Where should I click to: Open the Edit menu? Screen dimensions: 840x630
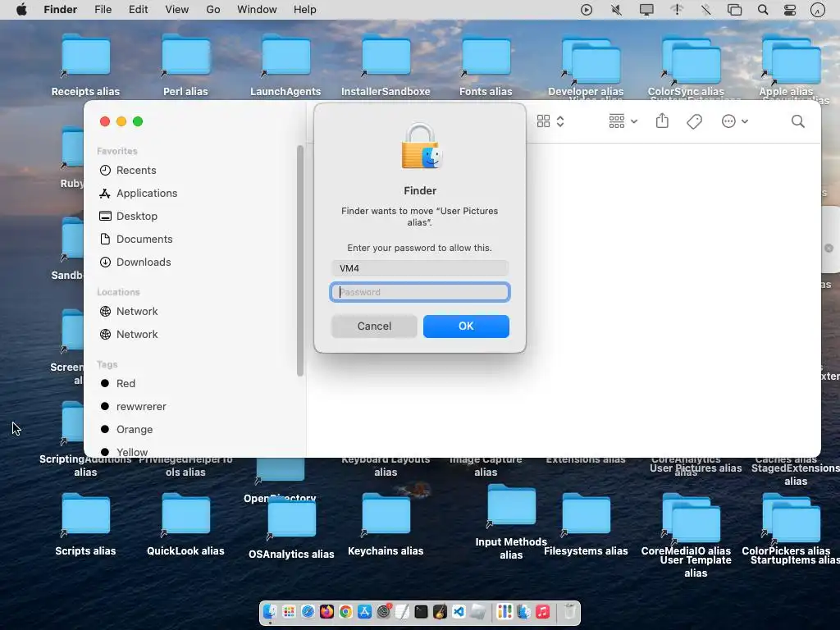point(138,10)
